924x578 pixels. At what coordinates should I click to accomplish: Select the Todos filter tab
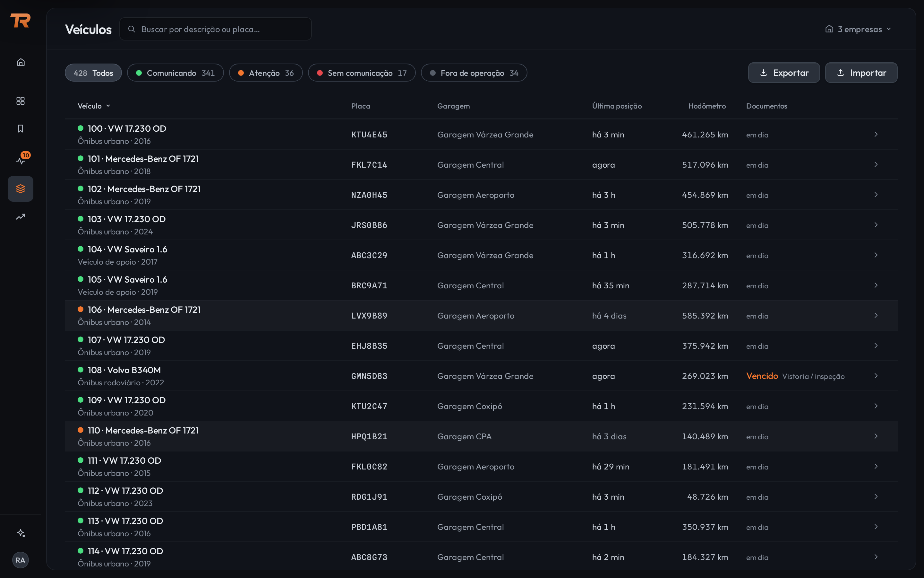(x=93, y=73)
